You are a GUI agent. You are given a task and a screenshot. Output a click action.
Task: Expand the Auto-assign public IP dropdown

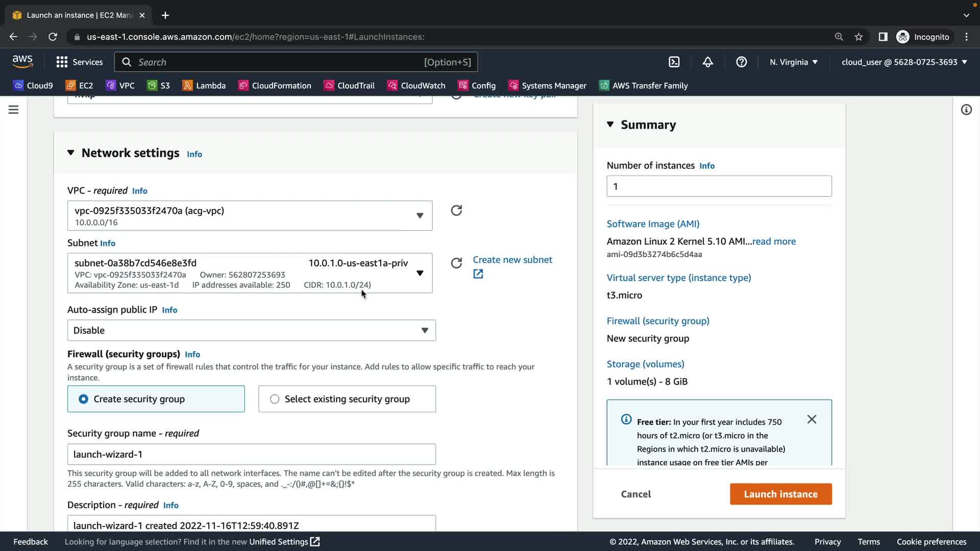pos(251,331)
